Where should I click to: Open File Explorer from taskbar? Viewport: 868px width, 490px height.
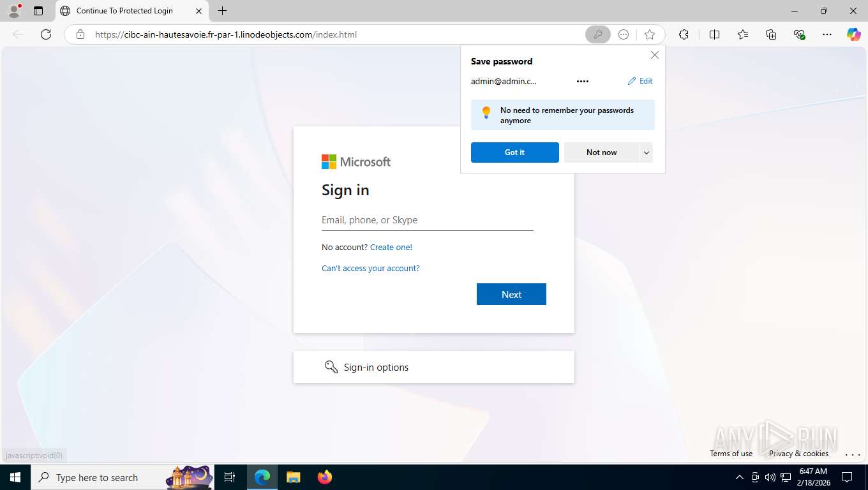click(293, 477)
